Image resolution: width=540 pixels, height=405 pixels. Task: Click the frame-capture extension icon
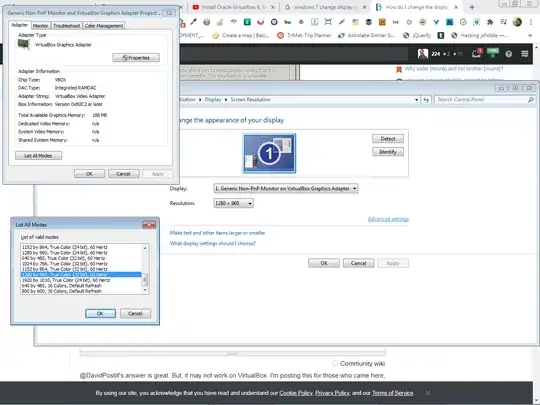328,22
